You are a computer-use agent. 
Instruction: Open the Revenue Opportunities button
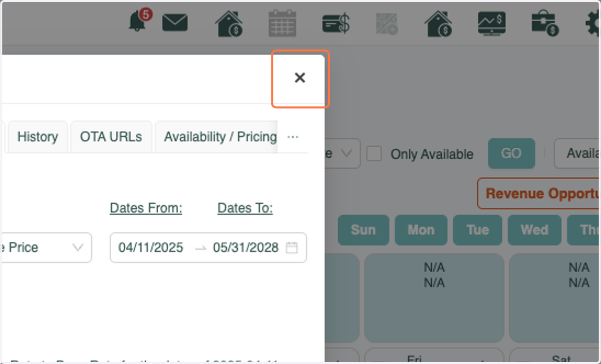click(539, 193)
